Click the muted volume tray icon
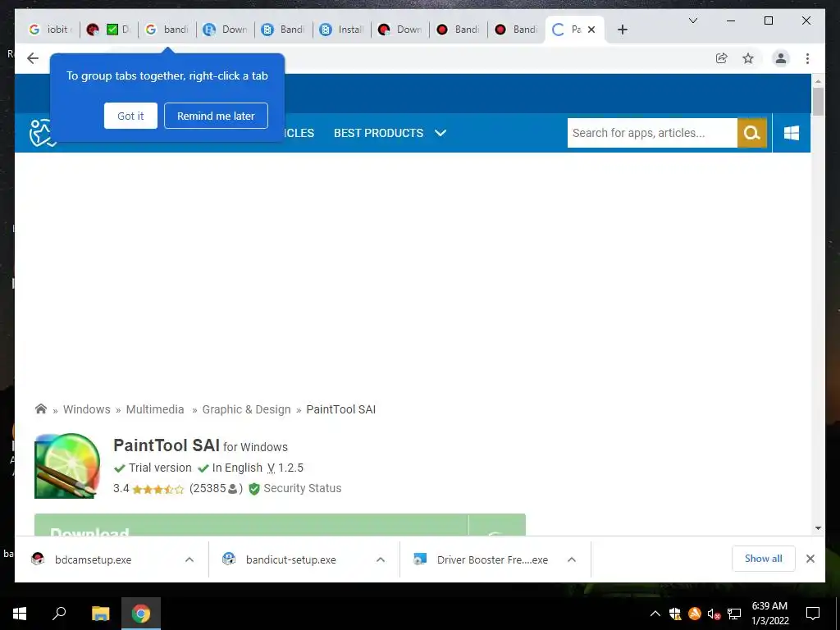The height and width of the screenshot is (630, 840). tap(714, 614)
